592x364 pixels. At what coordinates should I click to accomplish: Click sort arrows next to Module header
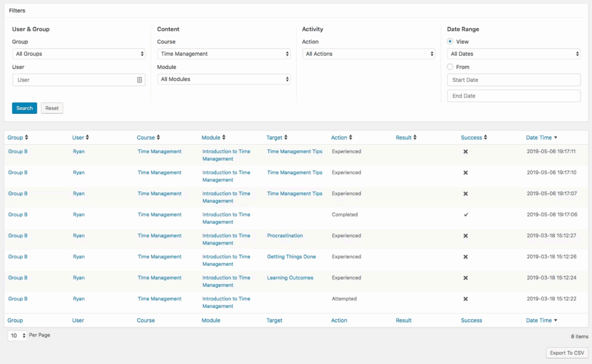coord(224,138)
